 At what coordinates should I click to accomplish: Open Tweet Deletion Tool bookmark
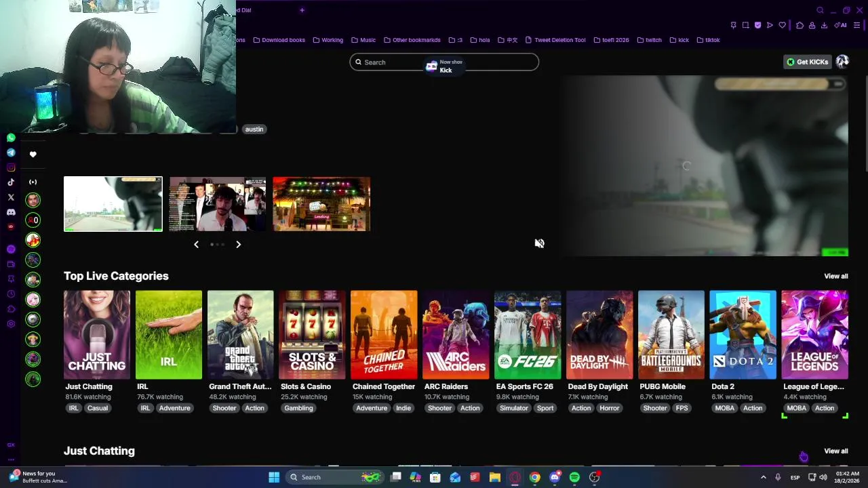555,40
